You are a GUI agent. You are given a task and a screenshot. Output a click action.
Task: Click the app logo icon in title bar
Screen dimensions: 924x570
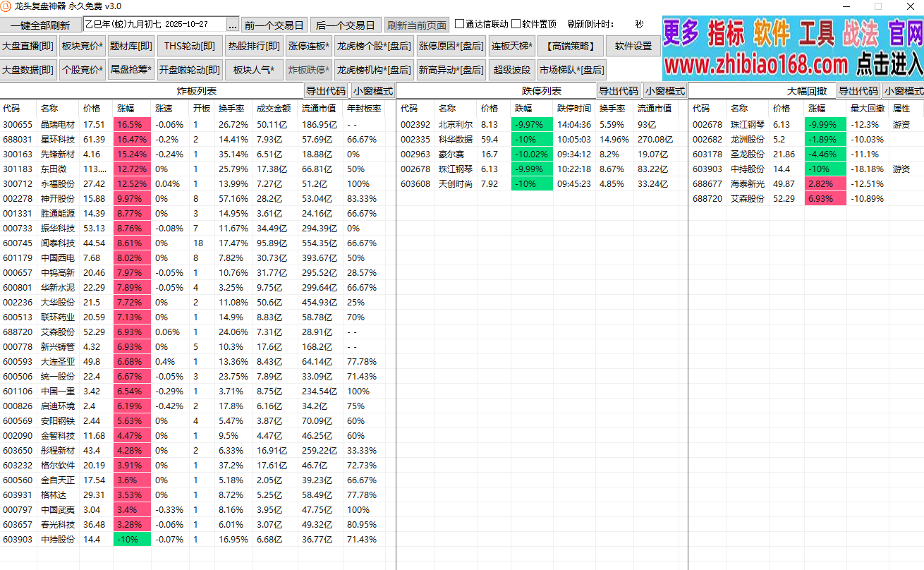pos(6,6)
